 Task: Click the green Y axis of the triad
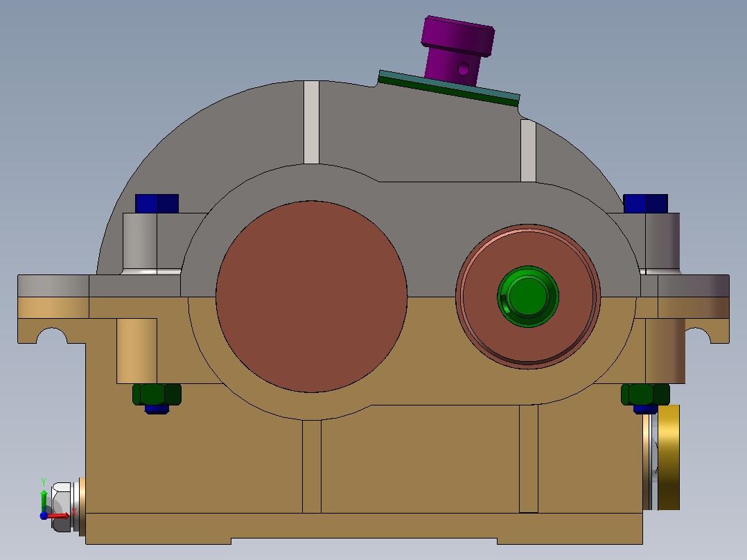coord(44,500)
